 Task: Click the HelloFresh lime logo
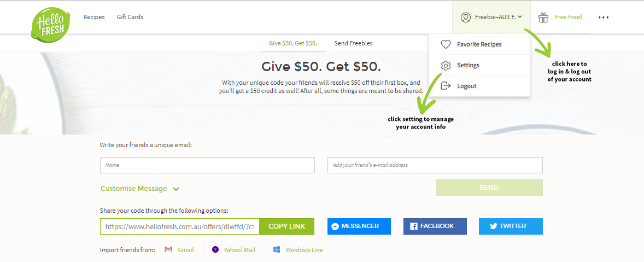coord(50,24)
